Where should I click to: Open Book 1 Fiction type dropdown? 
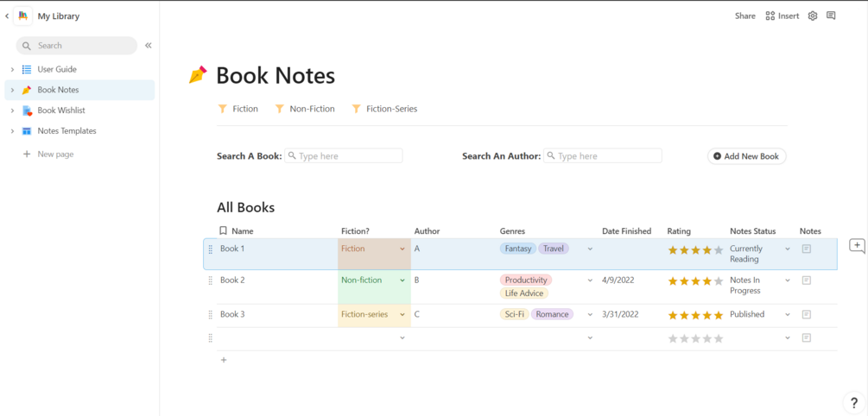coord(402,249)
